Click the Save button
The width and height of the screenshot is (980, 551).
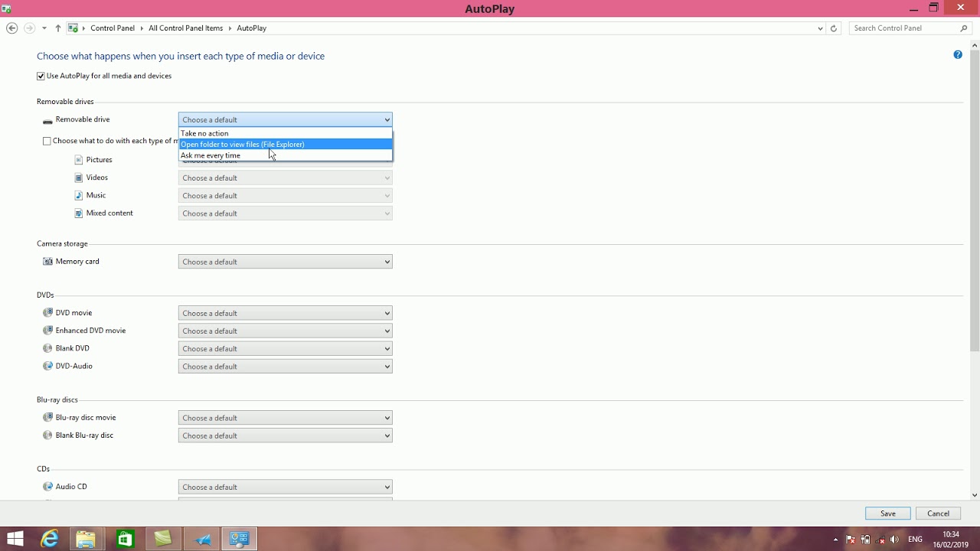[888, 514]
